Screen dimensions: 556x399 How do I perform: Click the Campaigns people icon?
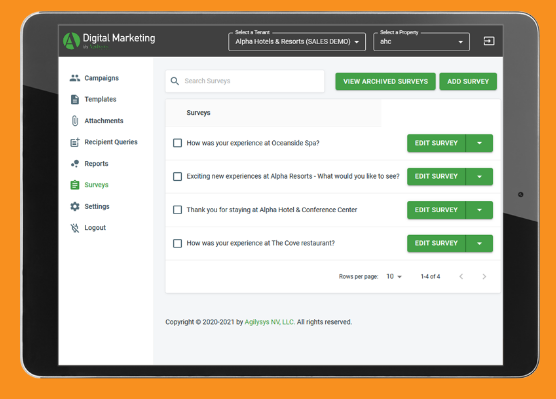click(x=75, y=78)
